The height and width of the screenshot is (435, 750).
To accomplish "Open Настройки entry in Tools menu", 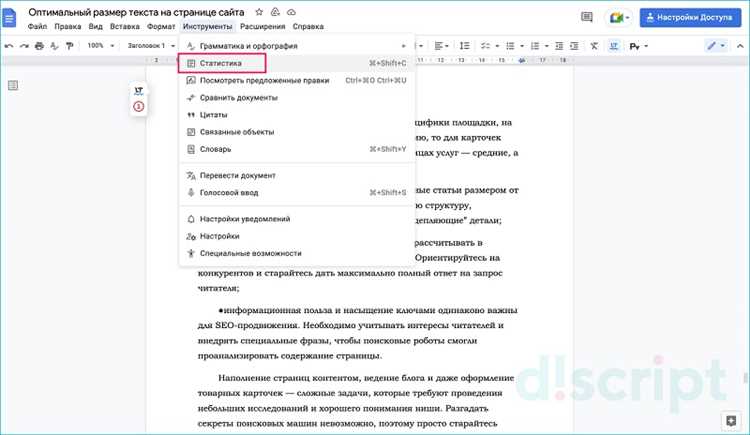I will (297, 236).
